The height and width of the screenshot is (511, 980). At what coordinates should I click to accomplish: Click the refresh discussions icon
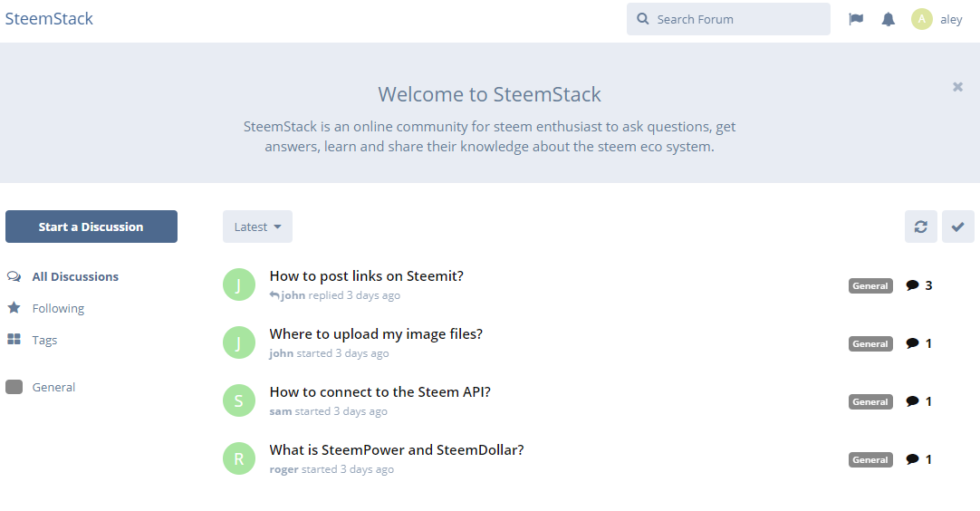pos(920,227)
